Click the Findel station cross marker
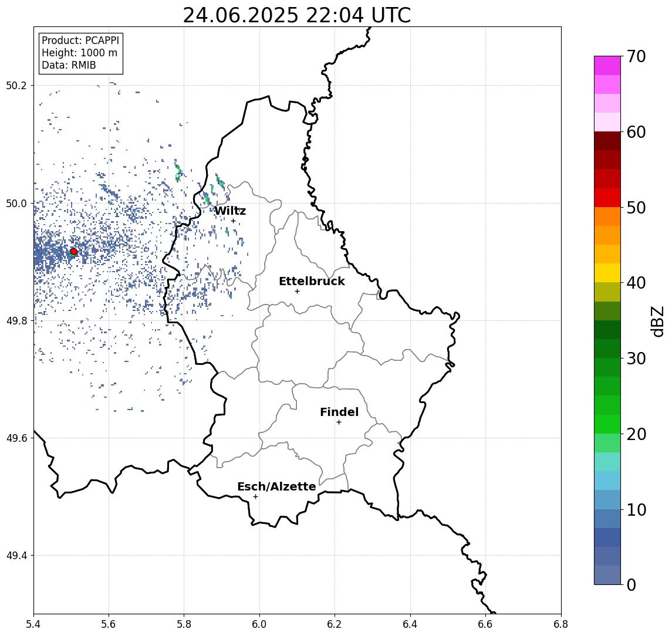The width and height of the screenshot is (672, 636). [339, 422]
